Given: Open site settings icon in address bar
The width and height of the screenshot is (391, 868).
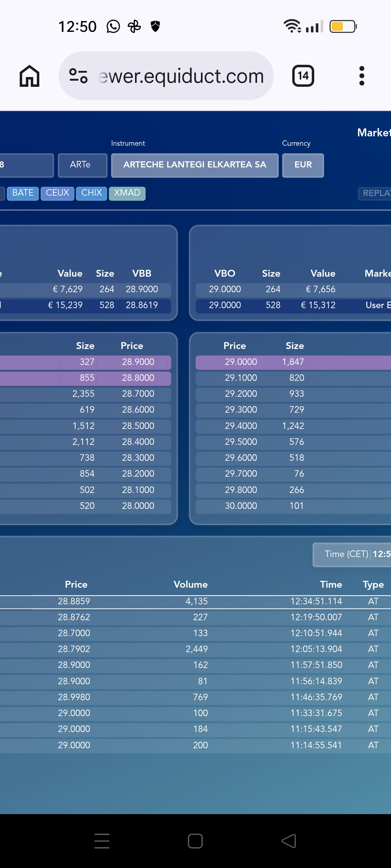Looking at the screenshot, I should tap(78, 76).
